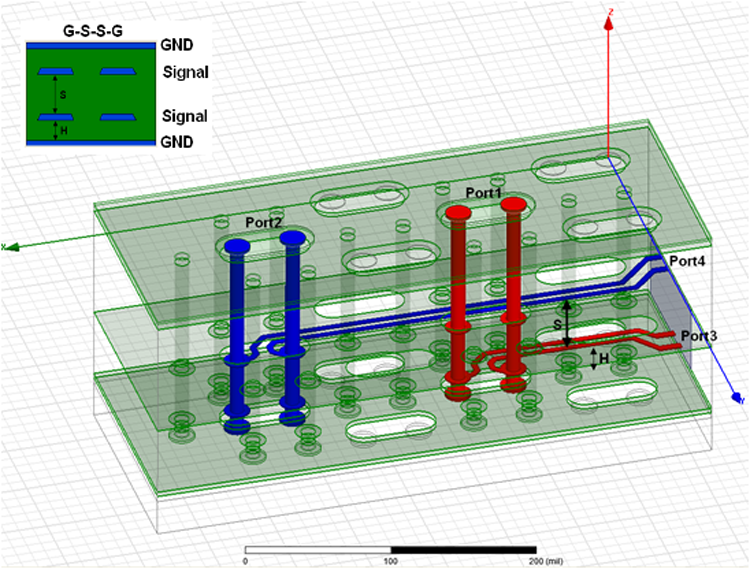The height and width of the screenshot is (569, 750).
Task: Click the green X axis arrowhead
Action: (12, 247)
